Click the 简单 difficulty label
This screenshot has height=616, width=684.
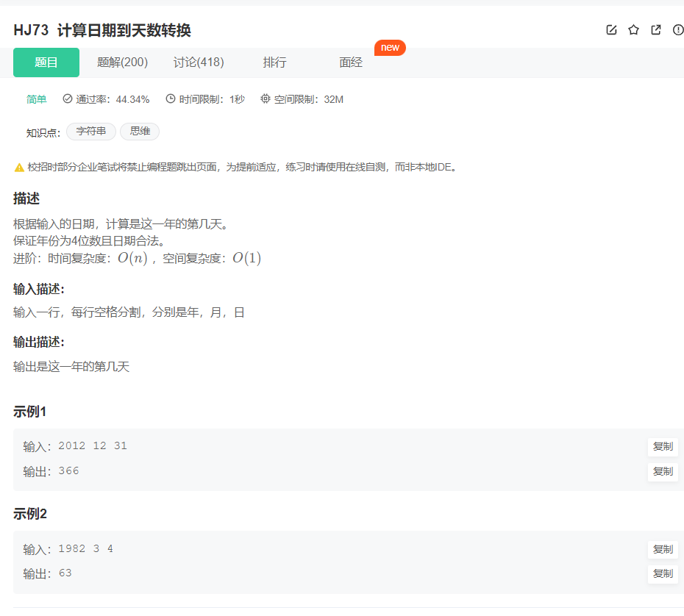(36, 98)
